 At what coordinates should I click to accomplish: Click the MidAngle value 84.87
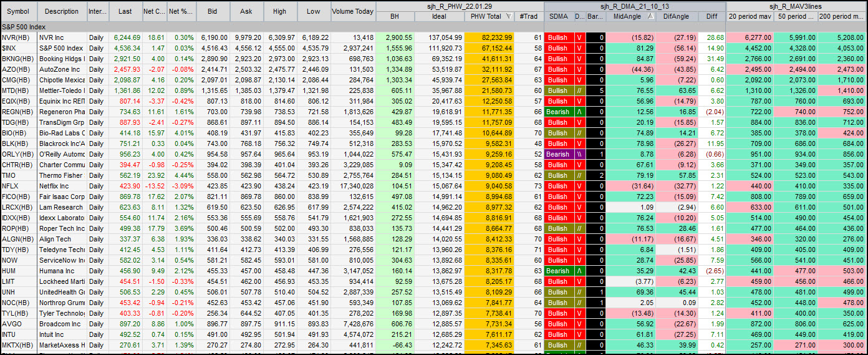[630, 59]
